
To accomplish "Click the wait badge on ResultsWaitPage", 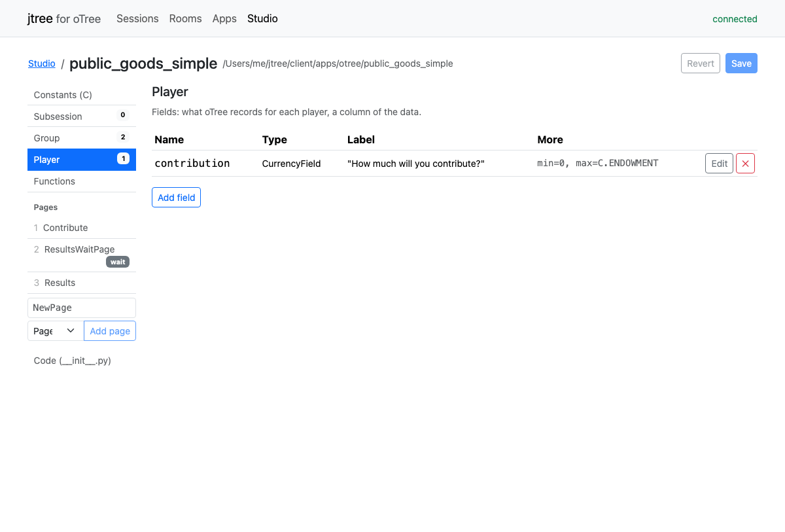I will [x=118, y=262].
